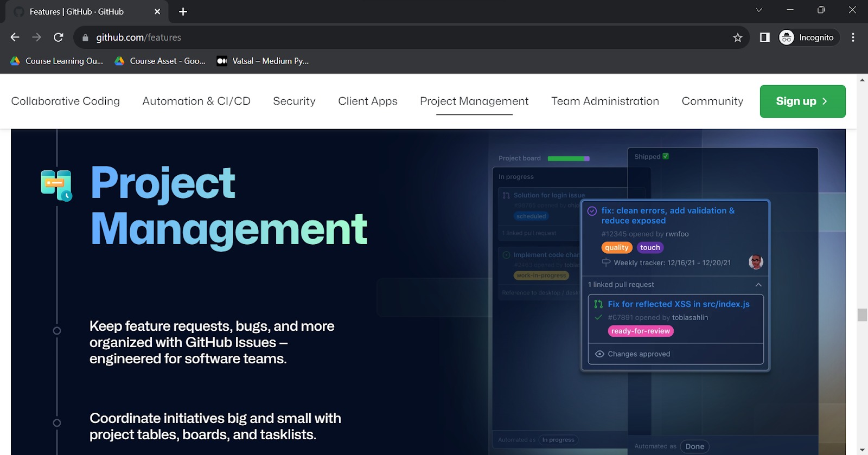Click the 'In progress' automation pill
Viewport: 868px width, 455px height.
pos(558,440)
